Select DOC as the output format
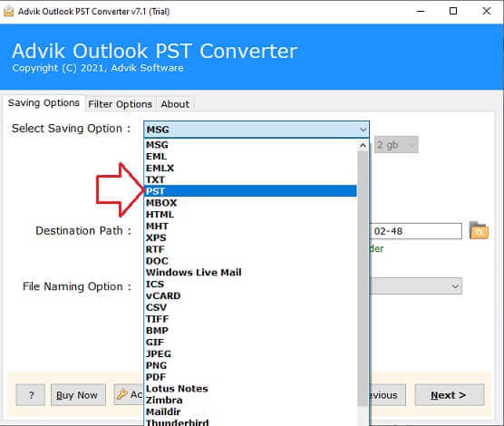This screenshot has height=426, width=504. point(251,261)
